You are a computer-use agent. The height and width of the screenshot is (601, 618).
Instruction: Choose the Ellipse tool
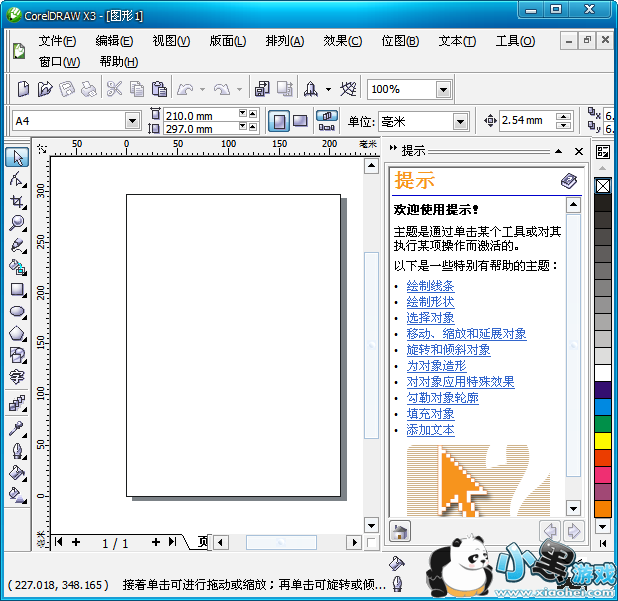pos(17,311)
